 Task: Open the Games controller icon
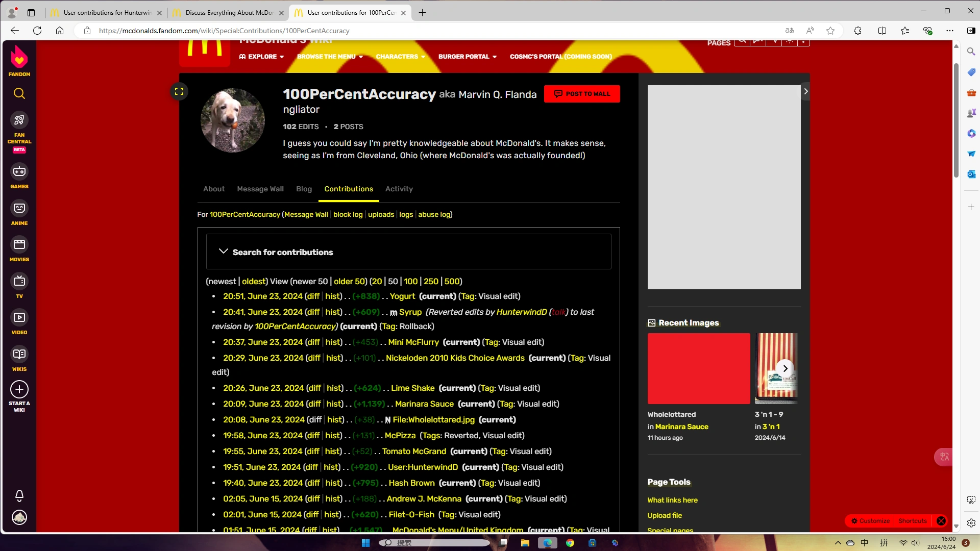coord(19,172)
